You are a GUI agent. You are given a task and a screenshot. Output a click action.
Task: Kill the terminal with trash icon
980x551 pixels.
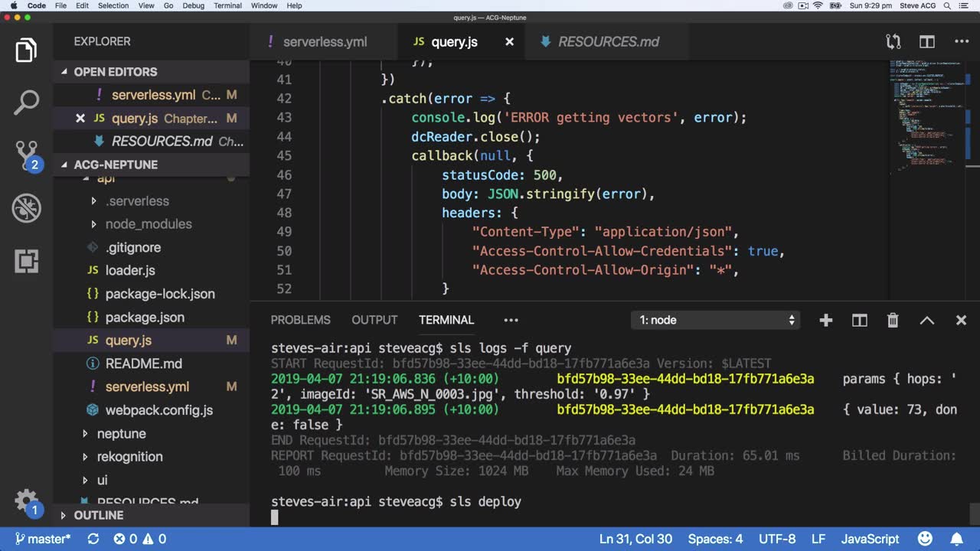click(893, 321)
